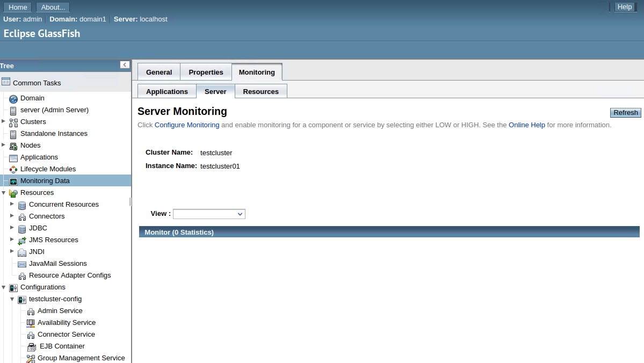Collapse the testcluster-config node
Screen dimensions: 644x363
[x=12, y=299]
